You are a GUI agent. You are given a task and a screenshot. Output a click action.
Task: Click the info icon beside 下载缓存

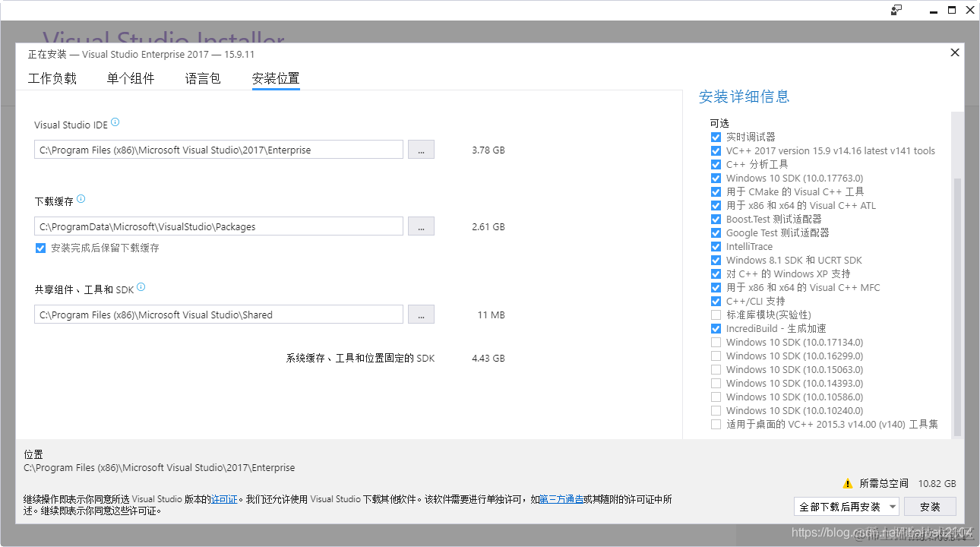click(x=81, y=200)
